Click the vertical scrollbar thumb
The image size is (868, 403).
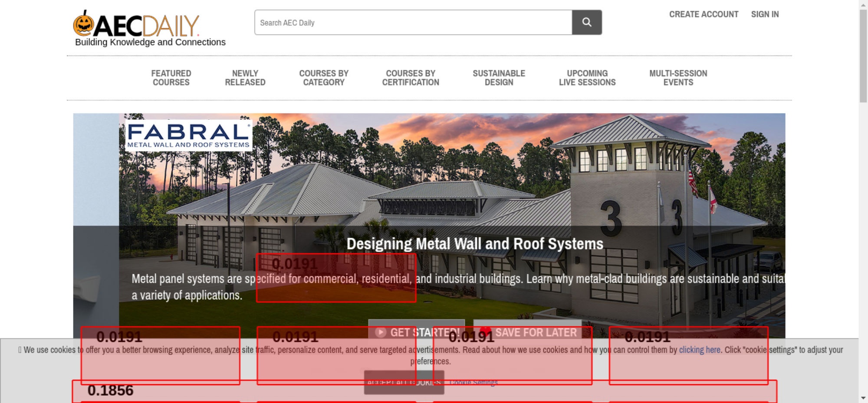pyautogui.click(x=863, y=56)
